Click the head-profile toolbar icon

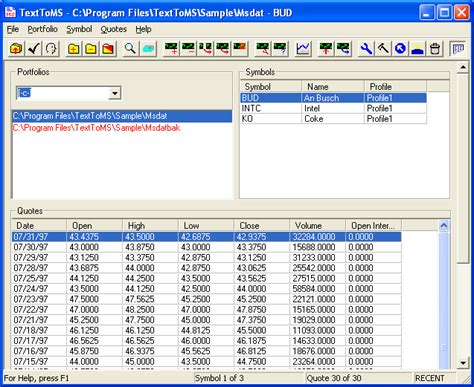pyautogui.click(x=51, y=49)
